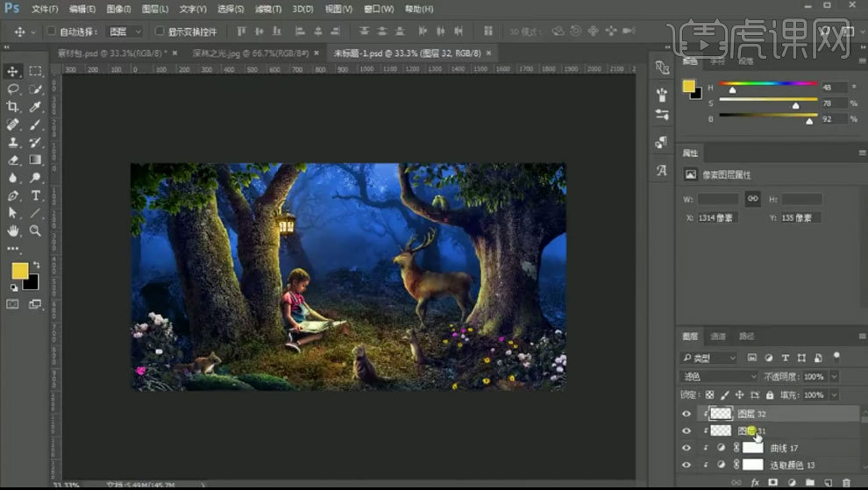Toggle lock position
Image resolution: width=868 pixels, height=490 pixels.
coord(740,394)
